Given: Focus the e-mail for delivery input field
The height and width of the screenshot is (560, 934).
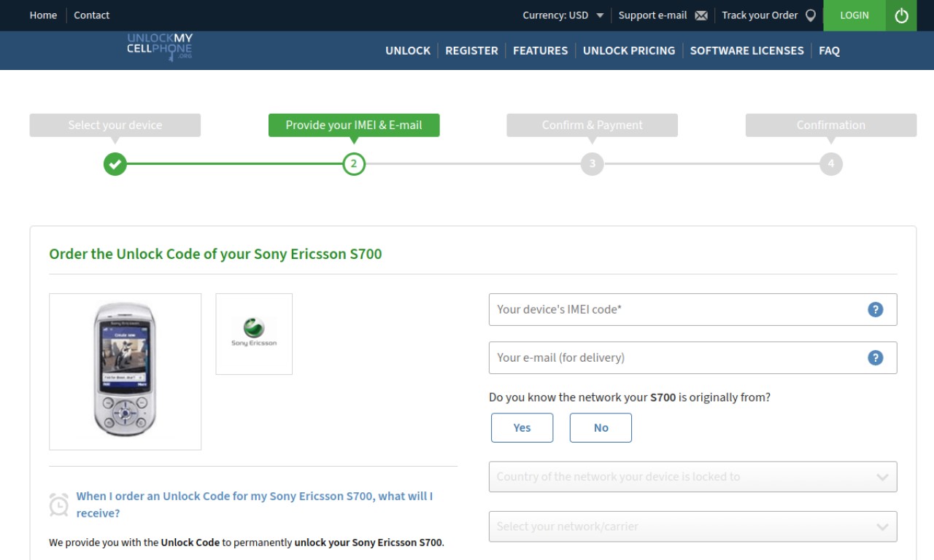Looking at the screenshot, I should pyautogui.click(x=692, y=357).
